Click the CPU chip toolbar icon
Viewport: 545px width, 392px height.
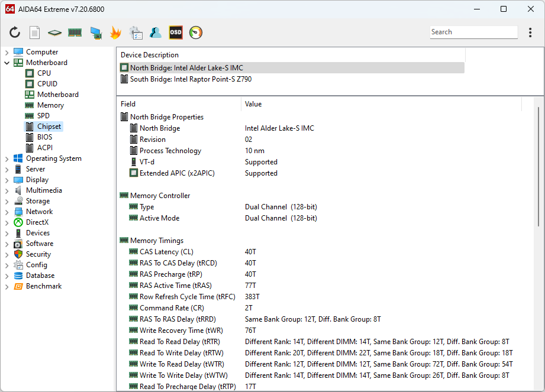coord(54,33)
